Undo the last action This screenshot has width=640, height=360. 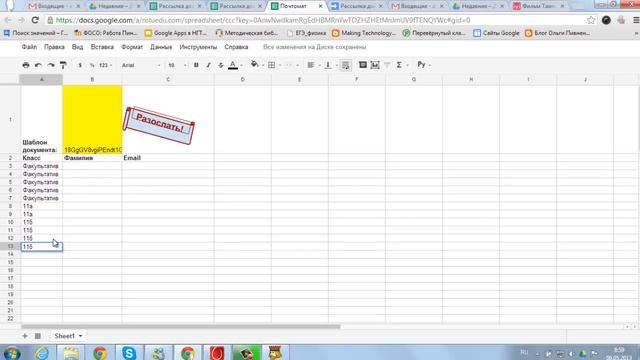tap(38, 65)
